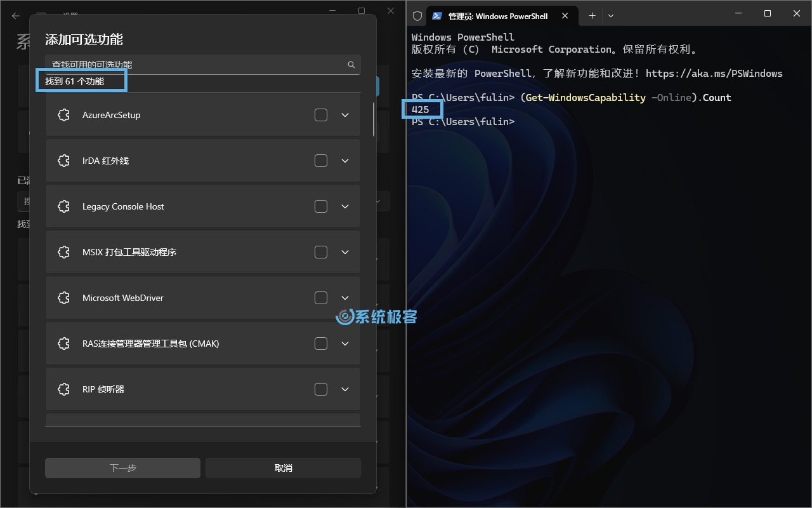Check the AzureArcSetup checkbox
812x508 pixels.
point(321,115)
